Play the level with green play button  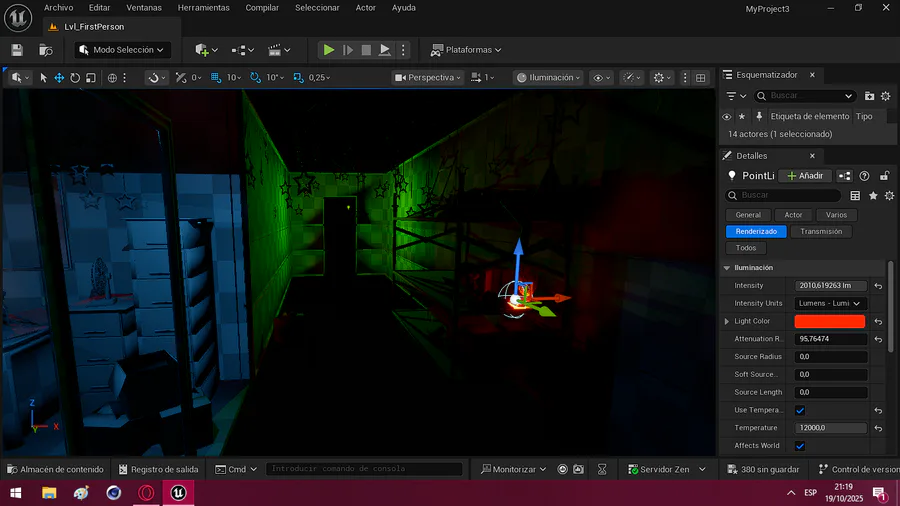(328, 50)
